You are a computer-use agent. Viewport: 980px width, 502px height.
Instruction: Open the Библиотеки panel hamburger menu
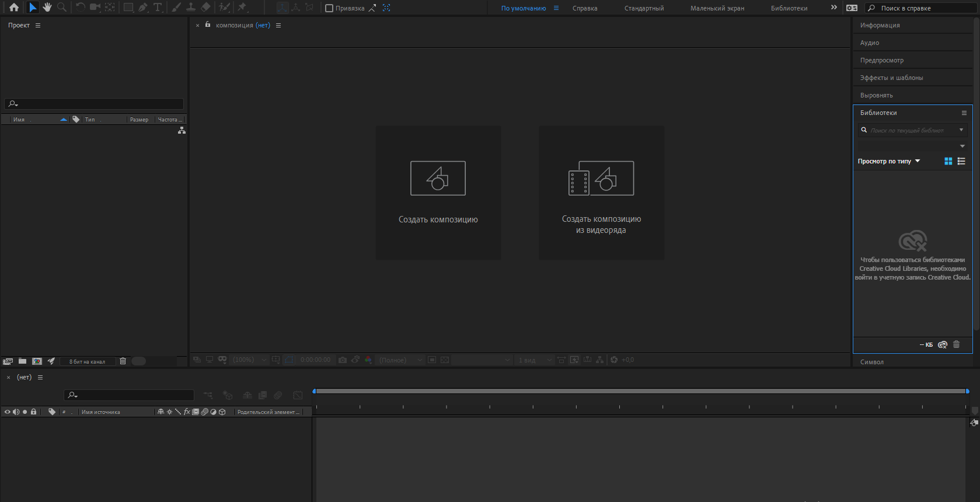click(x=964, y=113)
